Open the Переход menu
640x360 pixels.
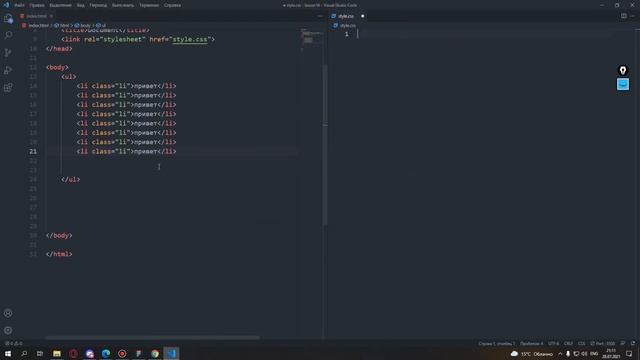point(98,5)
